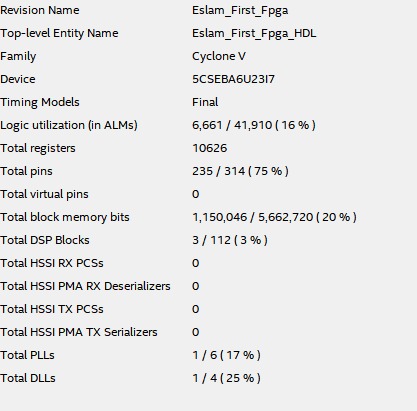Viewport: 417px width, 411px height.
Task: Click the Total DLLs 1 / 4 value
Action: coord(226,378)
